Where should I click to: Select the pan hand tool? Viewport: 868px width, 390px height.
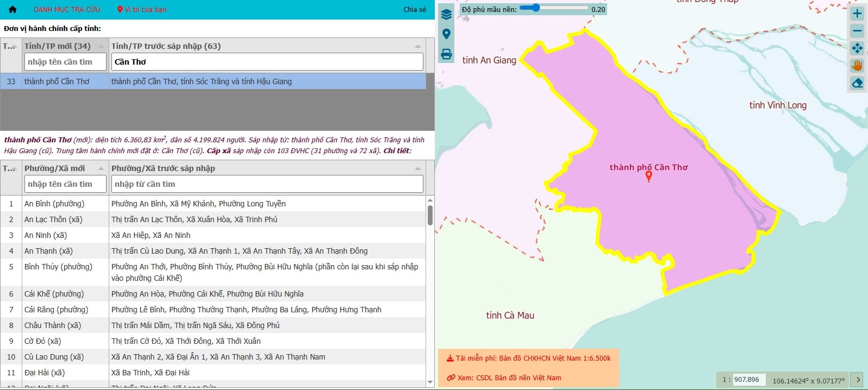(857, 66)
